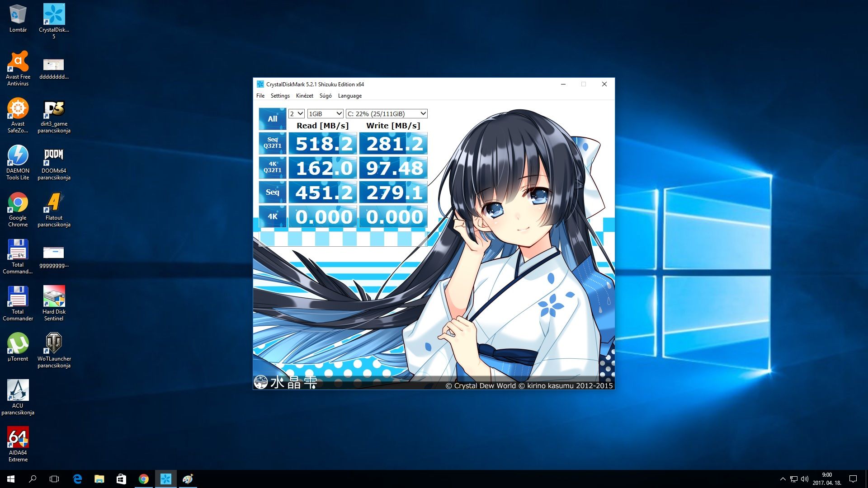Launch Total Commander desktop shortcut
This screenshot has height=488, width=868.
tap(18, 303)
